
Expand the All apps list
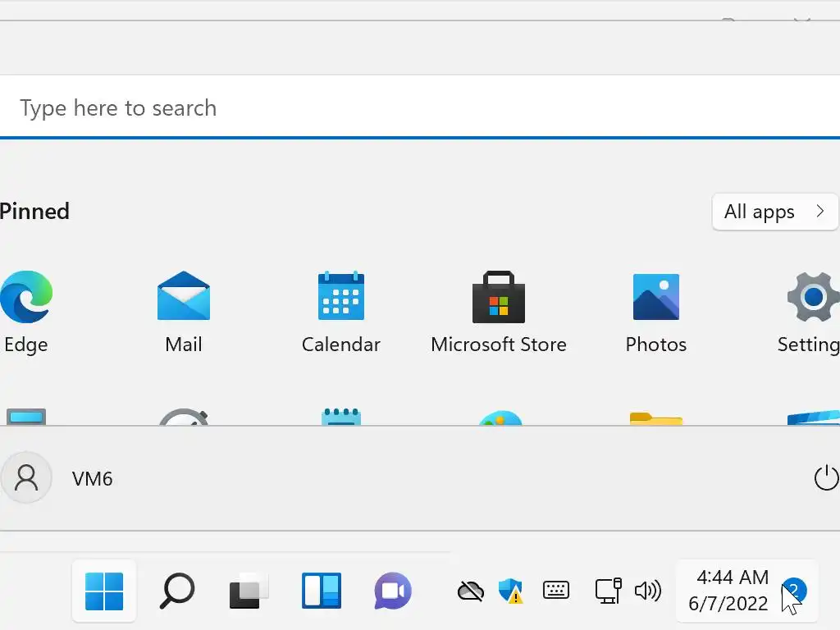pyautogui.click(x=775, y=212)
